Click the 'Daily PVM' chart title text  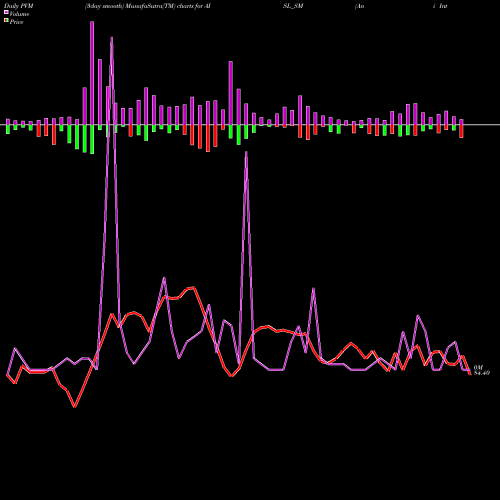(19, 6)
